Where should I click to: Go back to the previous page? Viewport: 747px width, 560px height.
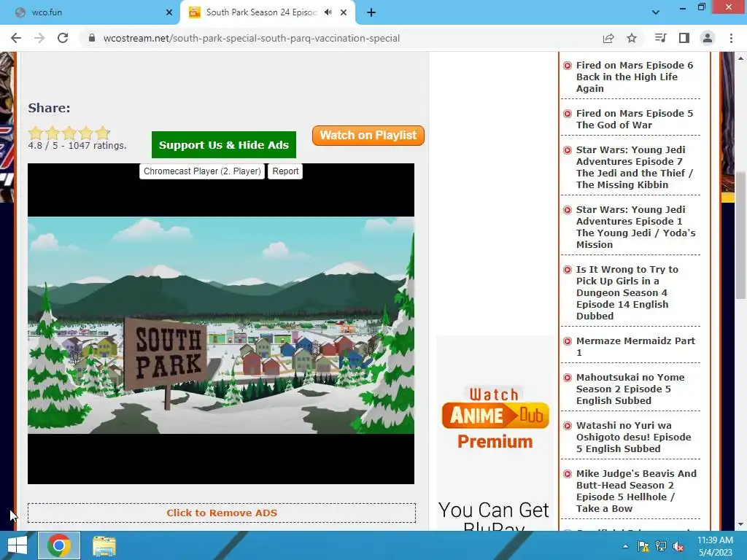(x=16, y=38)
